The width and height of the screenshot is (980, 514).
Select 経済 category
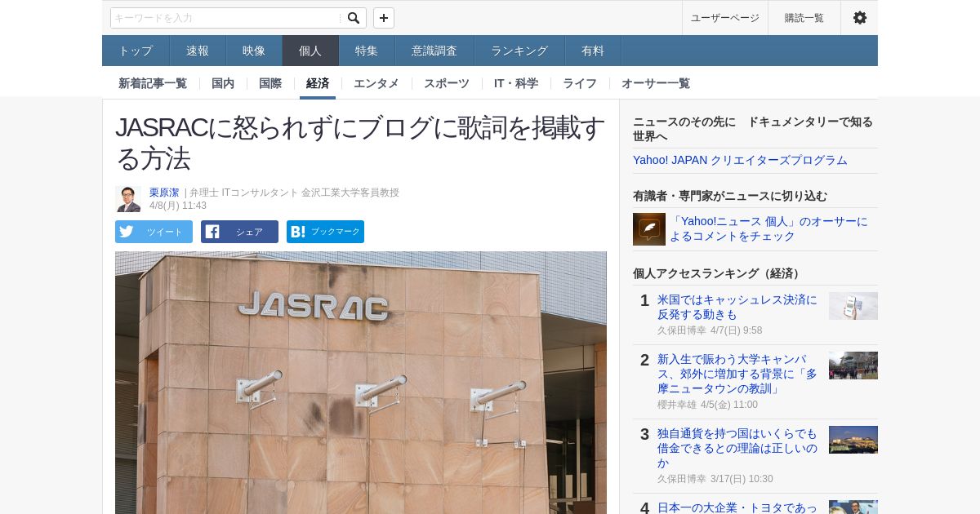[x=318, y=83]
